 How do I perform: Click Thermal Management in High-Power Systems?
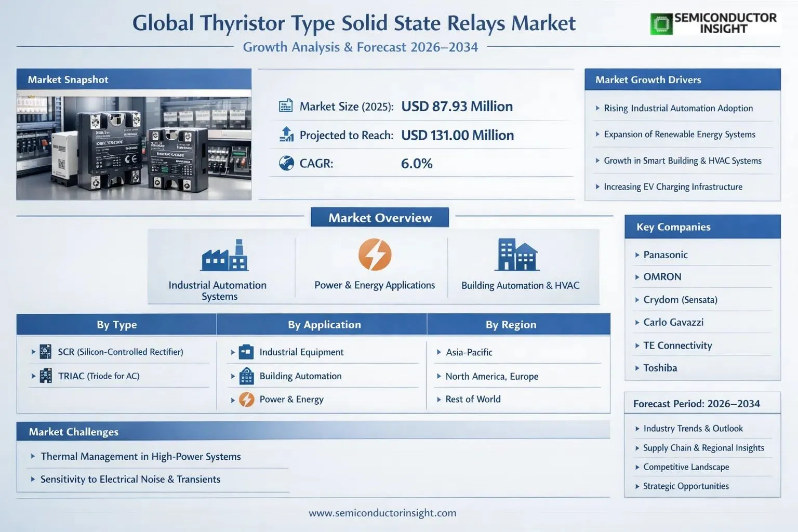[x=141, y=456]
